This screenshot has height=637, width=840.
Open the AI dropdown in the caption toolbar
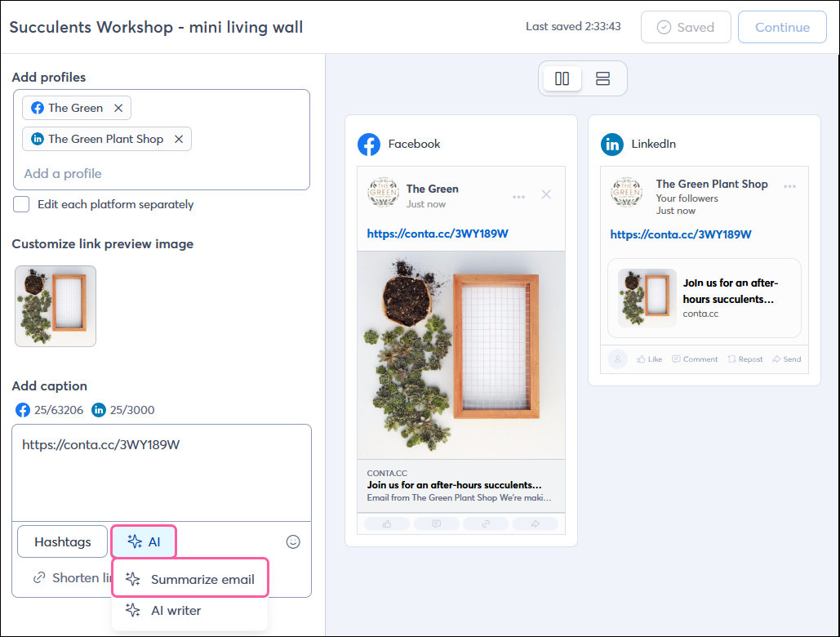(143, 541)
